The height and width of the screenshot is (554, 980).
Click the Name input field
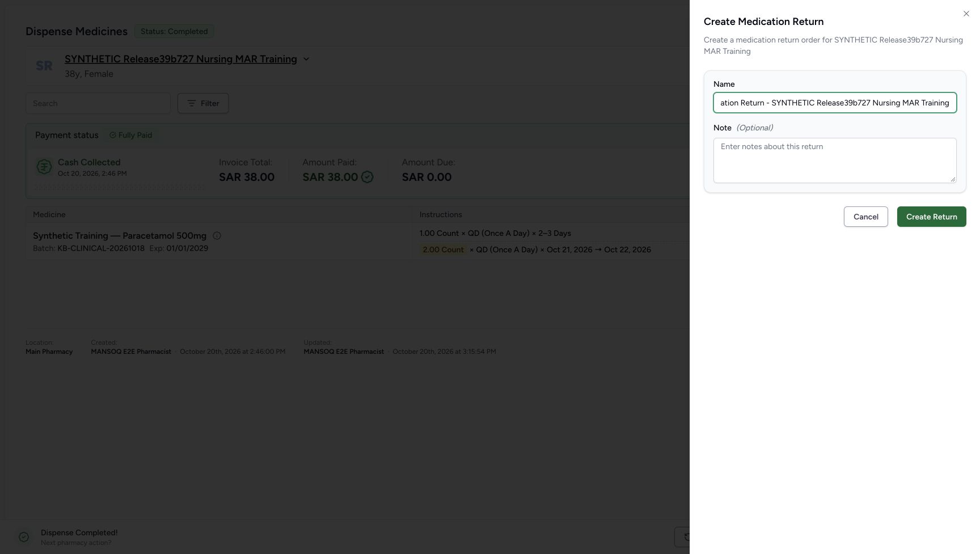point(835,103)
